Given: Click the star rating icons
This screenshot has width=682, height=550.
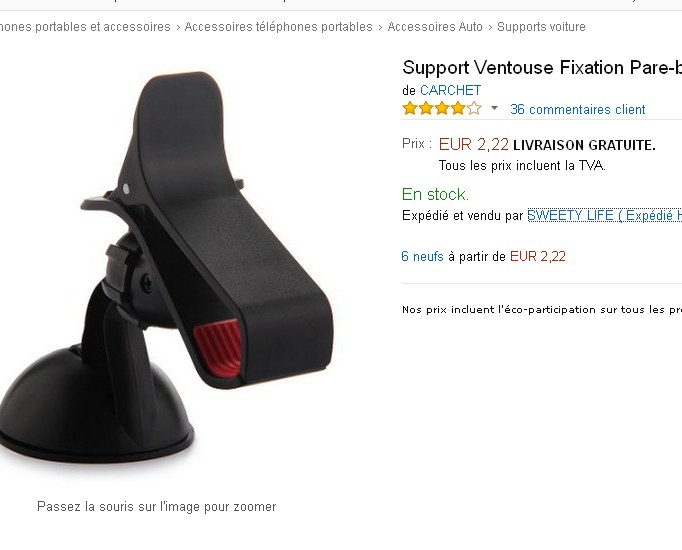Looking at the screenshot, I should click(442, 108).
